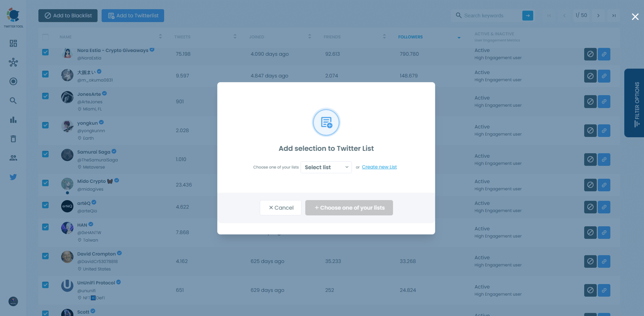Go to the previous page of results
644x316 pixels.
coord(564,16)
